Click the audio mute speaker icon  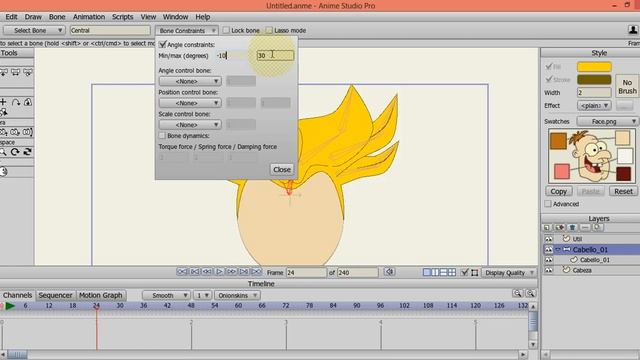(x=389, y=272)
